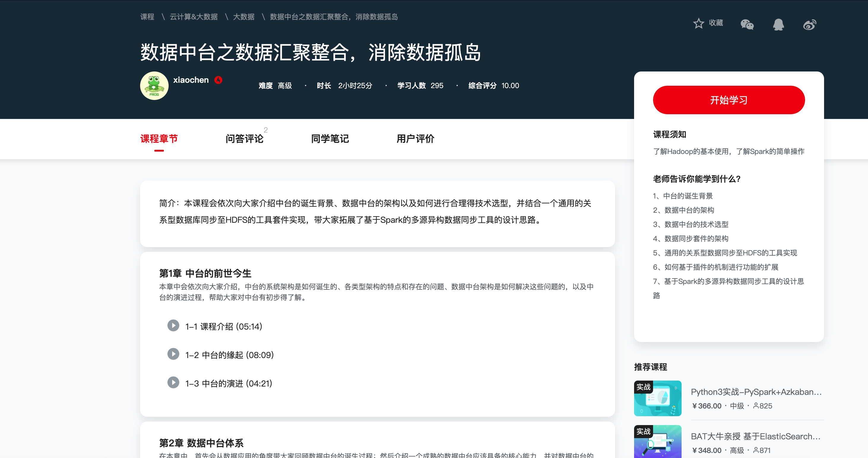The image size is (868, 458).
Task: Click the 课程 breadcrumb root link
Action: 147,17
